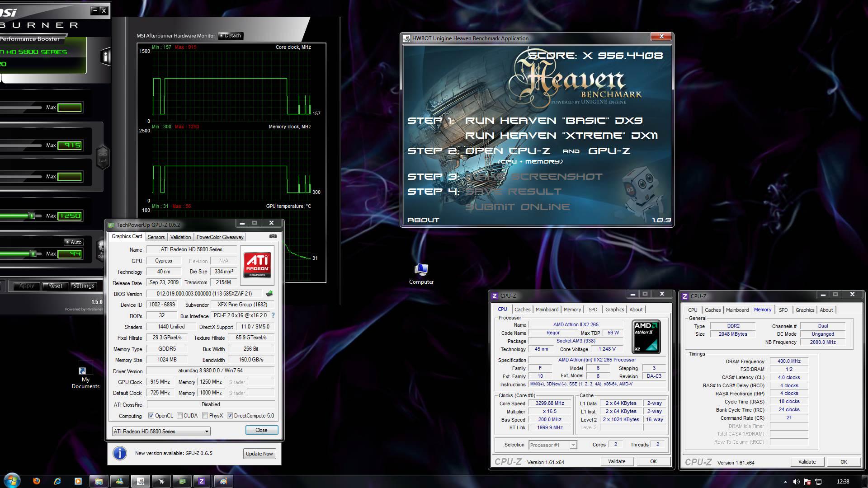Click the info icon in GPU-Z update notice
The image size is (868, 488).
pyautogui.click(x=120, y=453)
